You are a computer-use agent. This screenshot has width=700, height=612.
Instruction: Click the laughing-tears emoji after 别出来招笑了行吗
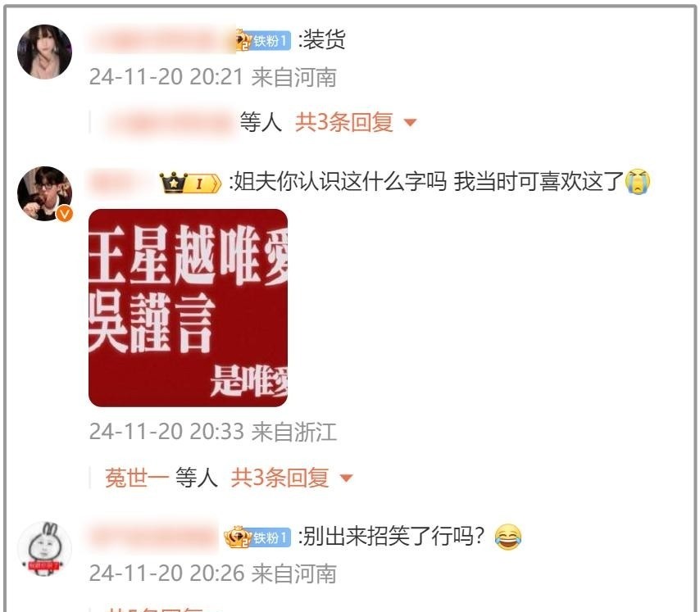point(508,536)
